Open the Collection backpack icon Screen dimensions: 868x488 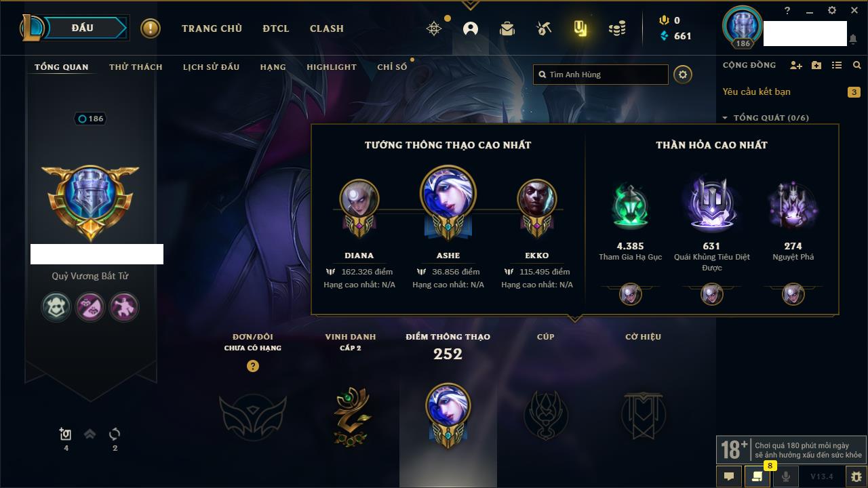(x=507, y=28)
